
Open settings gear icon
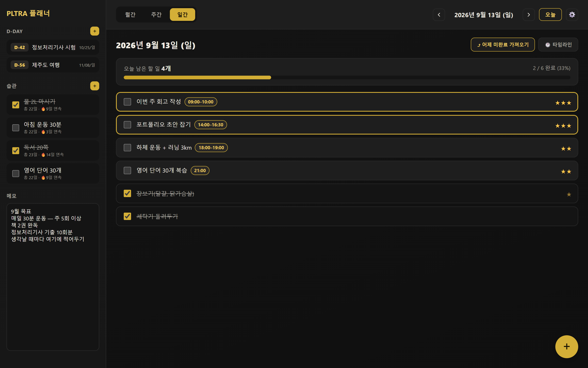pos(572,15)
